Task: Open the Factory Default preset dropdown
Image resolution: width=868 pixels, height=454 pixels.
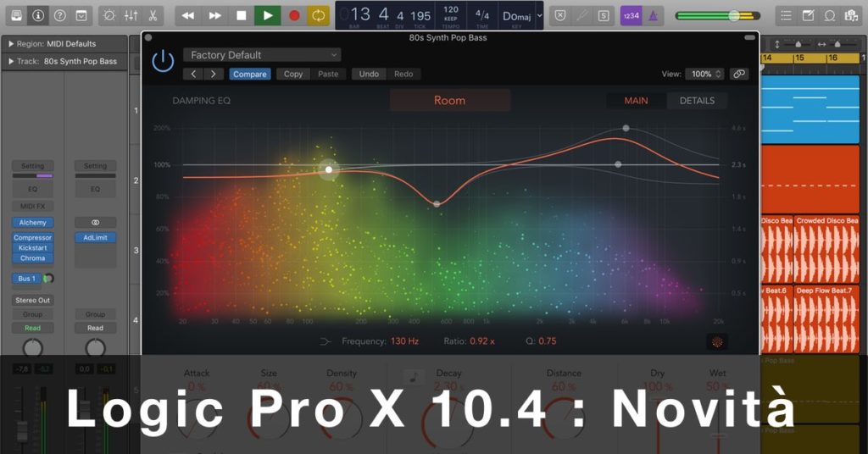Action: [263, 55]
